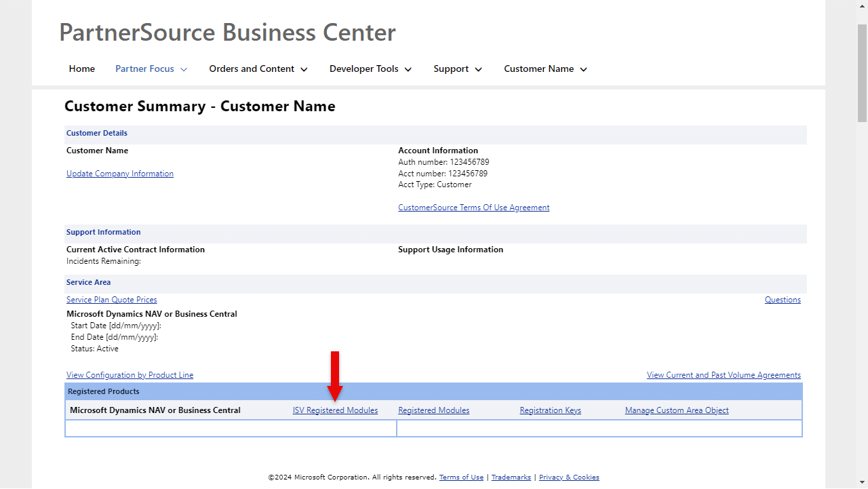The width and height of the screenshot is (868, 489).
Task: Click the PartnerSource Business Center title
Action: click(x=228, y=33)
